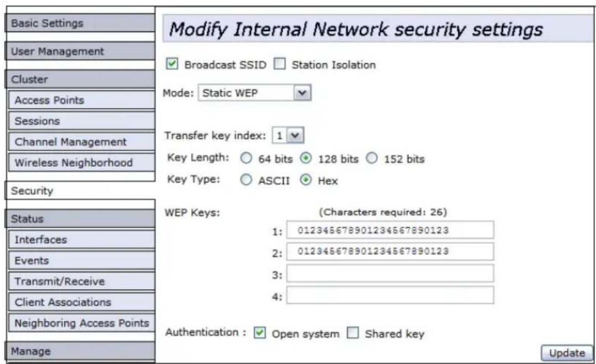The height and width of the screenshot is (364, 596).
Task: Open the Events page
Action: coord(82,260)
